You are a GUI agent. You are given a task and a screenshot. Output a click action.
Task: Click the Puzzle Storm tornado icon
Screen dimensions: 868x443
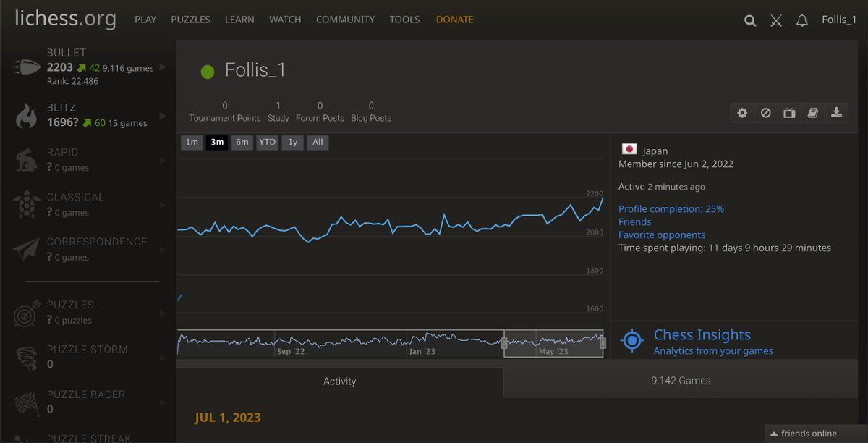25,358
